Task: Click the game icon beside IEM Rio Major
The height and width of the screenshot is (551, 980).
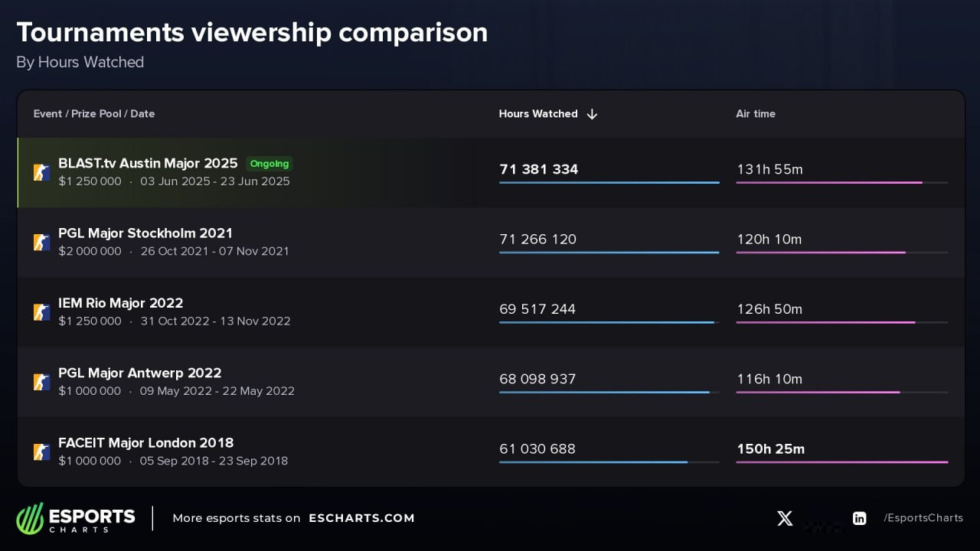Action: [41, 311]
